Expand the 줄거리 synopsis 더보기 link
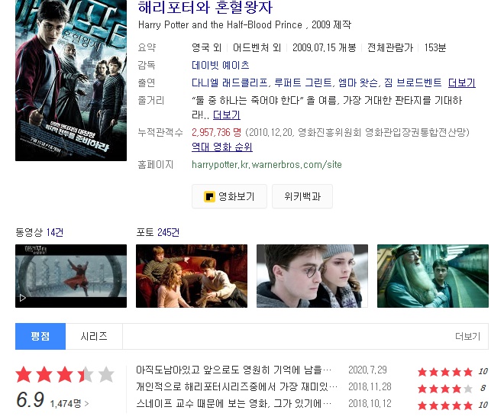This screenshot has height=420, width=504. tap(227, 115)
